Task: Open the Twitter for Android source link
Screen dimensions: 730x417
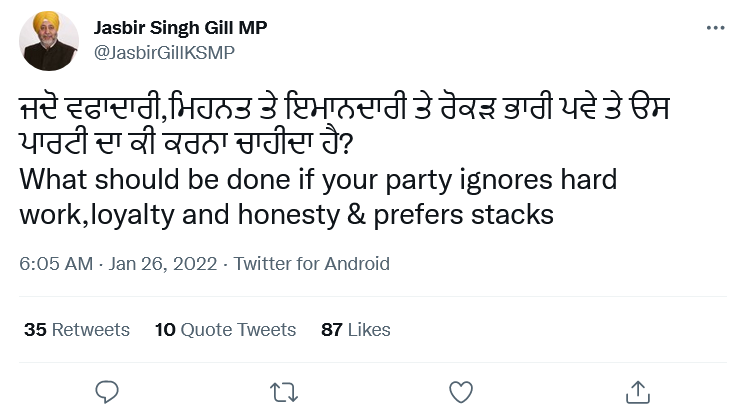Action: coord(311,264)
